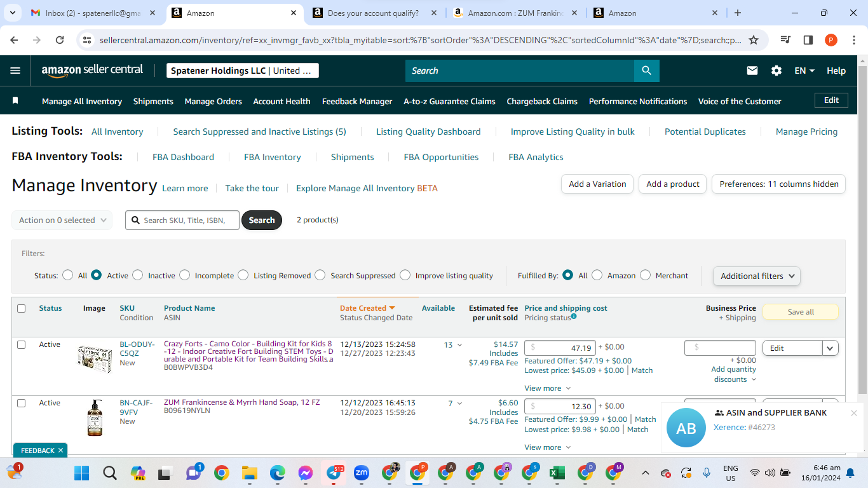Choose the 'Search Suppressed' status filter
The width and height of the screenshot is (868, 488).
pyautogui.click(x=320, y=275)
